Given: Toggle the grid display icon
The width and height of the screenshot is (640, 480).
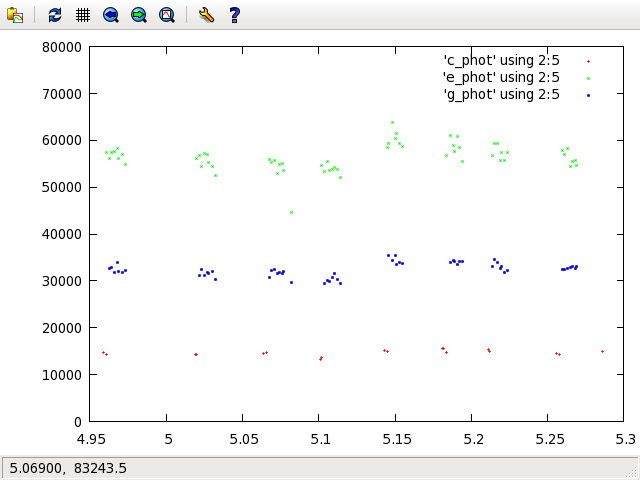Looking at the screenshot, I should 83,16.
